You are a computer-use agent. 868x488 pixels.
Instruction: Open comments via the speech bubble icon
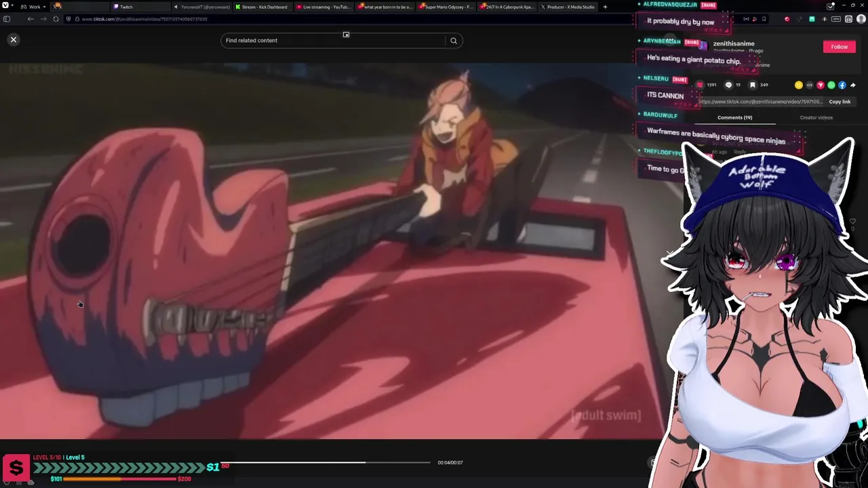pyautogui.click(x=728, y=85)
